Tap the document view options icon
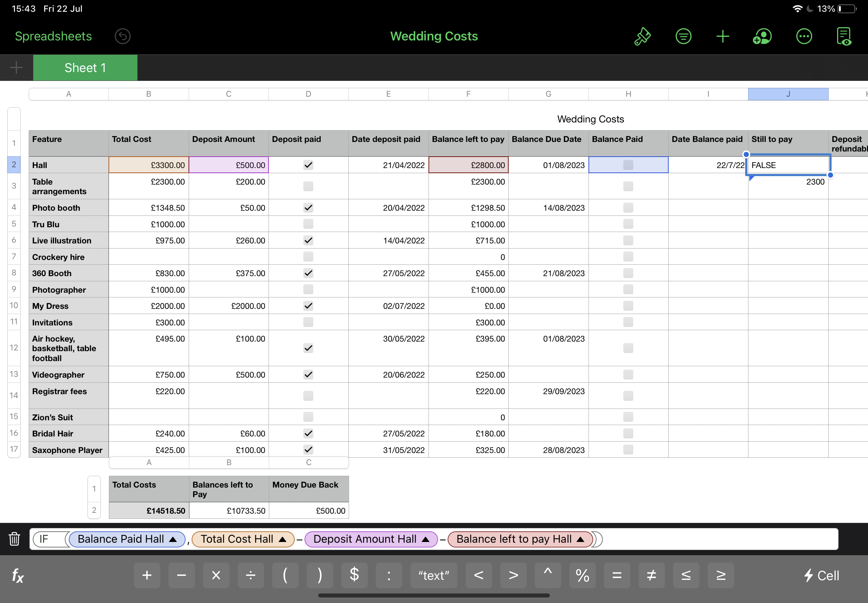 (844, 37)
